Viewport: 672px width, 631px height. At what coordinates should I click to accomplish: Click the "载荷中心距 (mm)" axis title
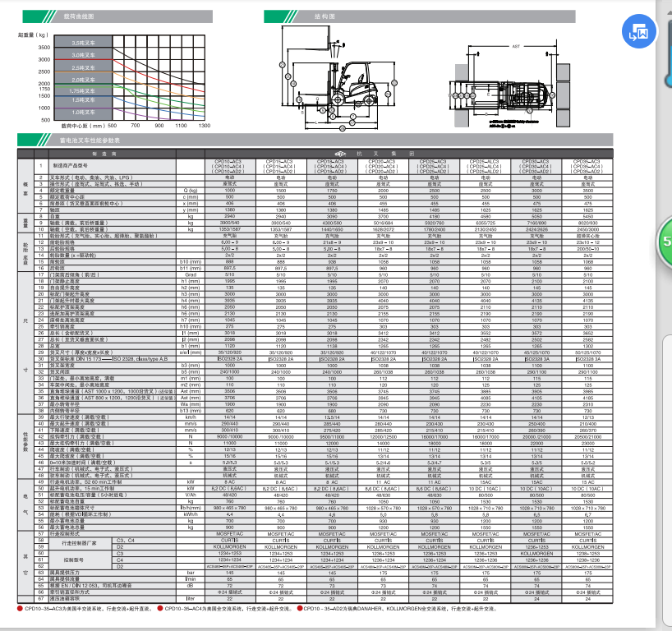click(x=83, y=126)
